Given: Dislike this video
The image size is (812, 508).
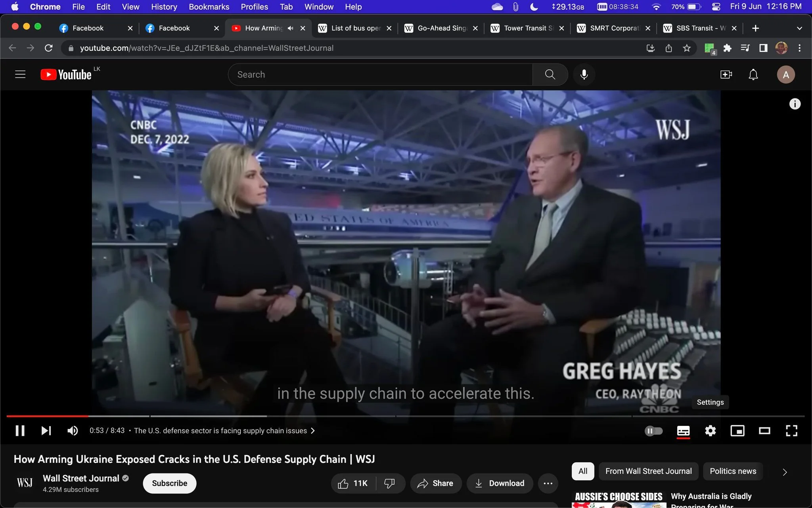Looking at the screenshot, I should 390,483.
